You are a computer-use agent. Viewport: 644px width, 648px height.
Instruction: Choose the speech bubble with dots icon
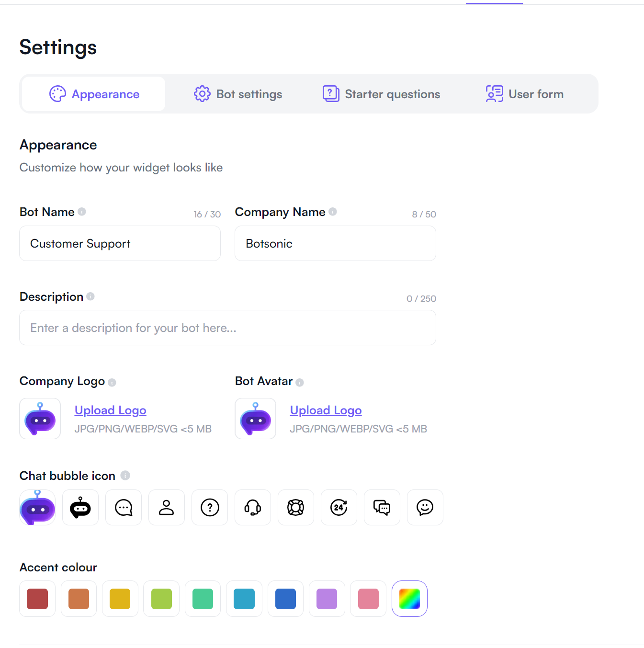[124, 508]
